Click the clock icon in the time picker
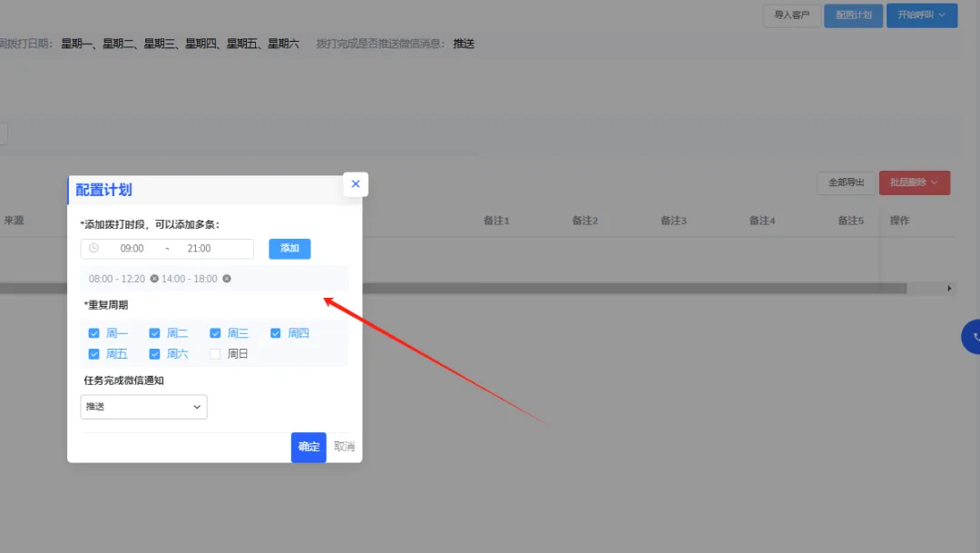 [x=93, y=248]
